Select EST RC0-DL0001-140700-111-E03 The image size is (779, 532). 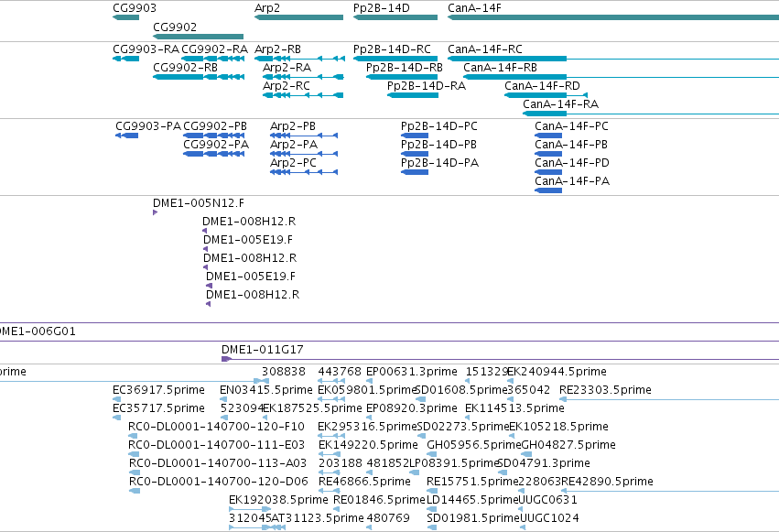134,454
